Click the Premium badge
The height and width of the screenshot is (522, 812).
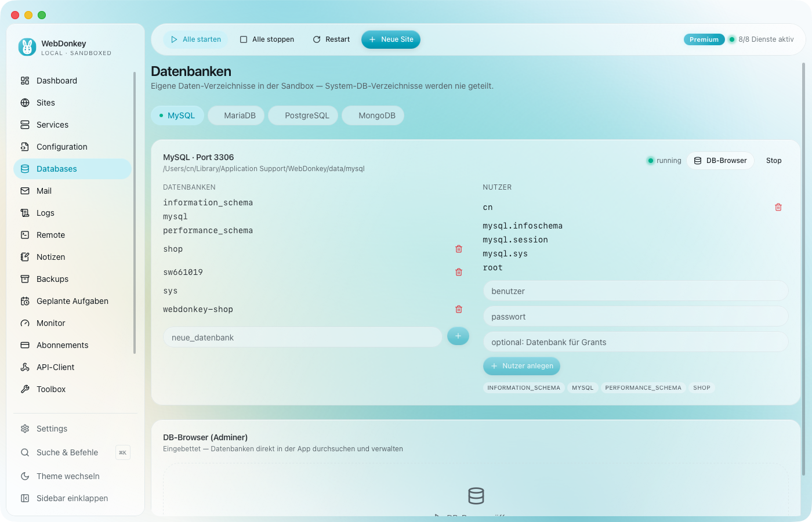click(704, 39)
